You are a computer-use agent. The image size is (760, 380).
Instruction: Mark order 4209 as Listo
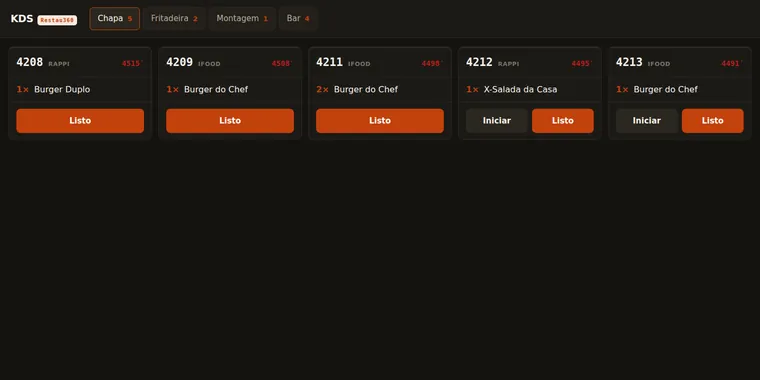pyautogui.click(x=230, y=121)
